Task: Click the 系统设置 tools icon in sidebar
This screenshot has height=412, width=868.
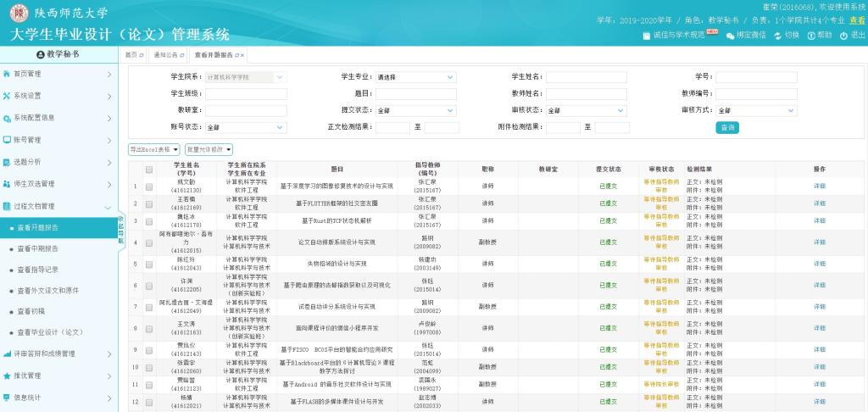Action: 8,96
